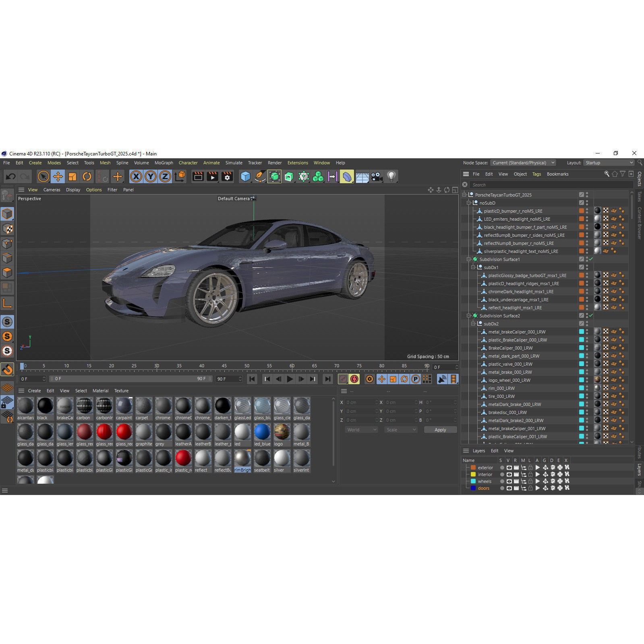Select the Move tool
Viewport: 644px width, 644px height.
(58, 176)
